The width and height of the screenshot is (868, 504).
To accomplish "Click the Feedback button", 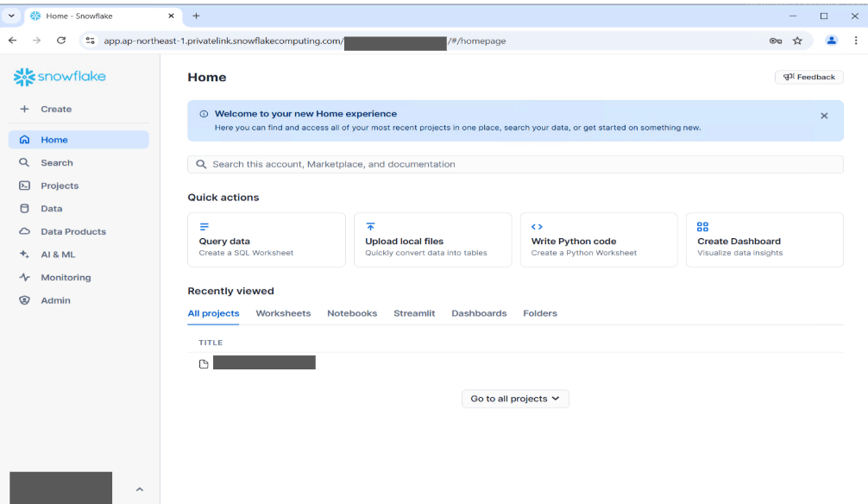I will [x=808, y=77].
